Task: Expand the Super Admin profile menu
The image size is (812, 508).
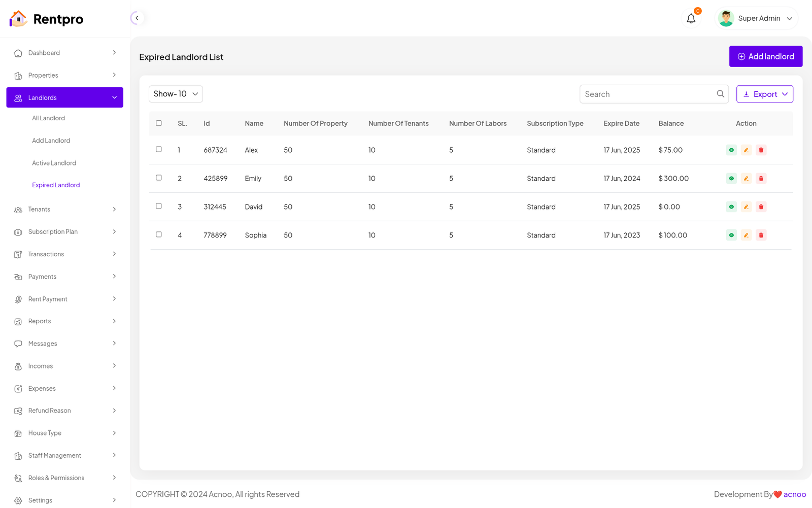Action: (756, 19)
